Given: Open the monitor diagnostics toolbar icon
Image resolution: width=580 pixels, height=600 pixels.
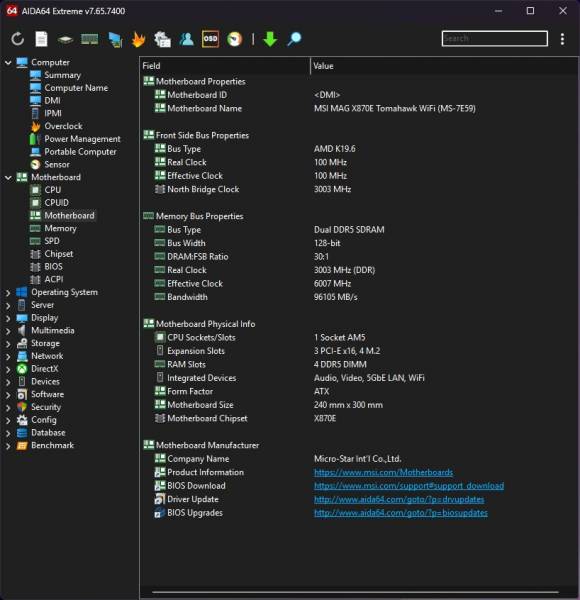Looking at the screenshot, I should [x=115, y=39].
